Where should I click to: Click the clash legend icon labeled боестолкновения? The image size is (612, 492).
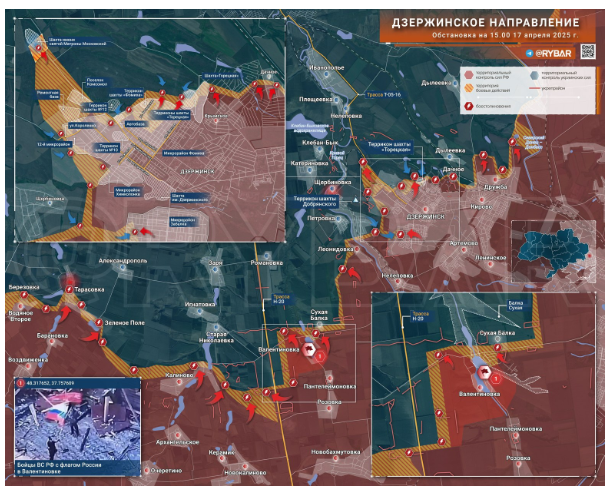coord(468,106)
